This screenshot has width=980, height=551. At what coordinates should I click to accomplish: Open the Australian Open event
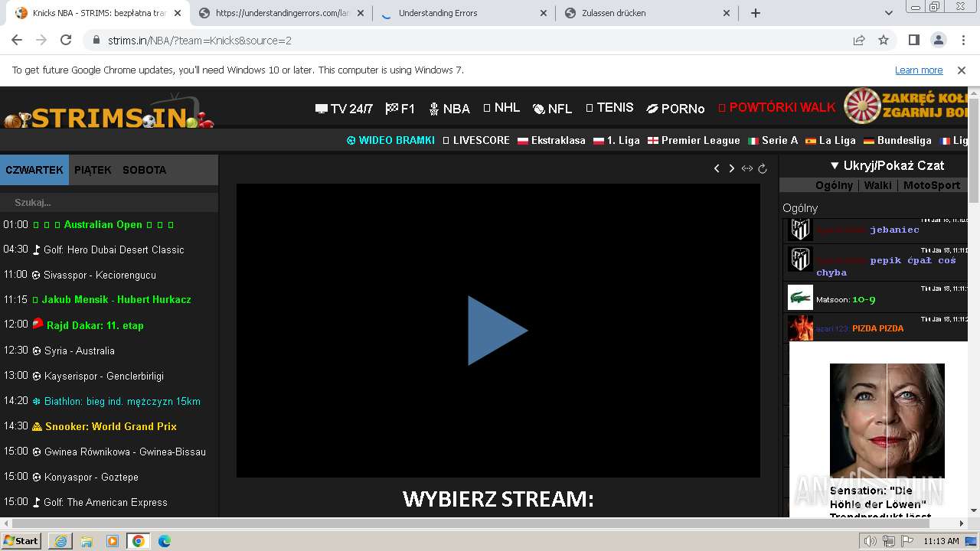click(103, 224)
